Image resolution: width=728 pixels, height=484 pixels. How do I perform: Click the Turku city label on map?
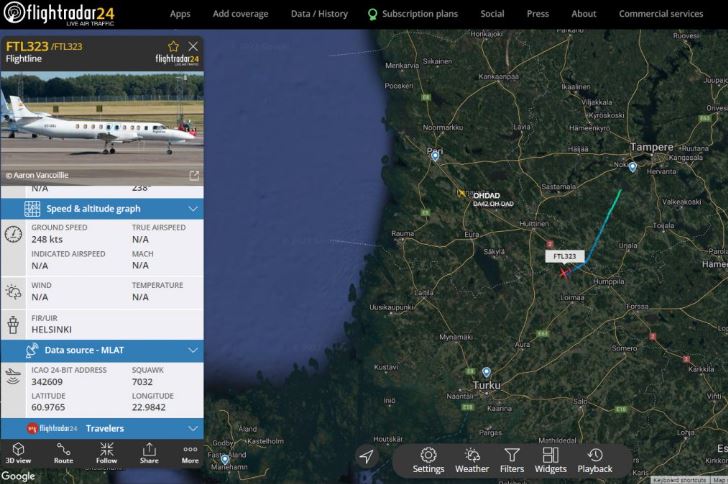tap(487, 385)
